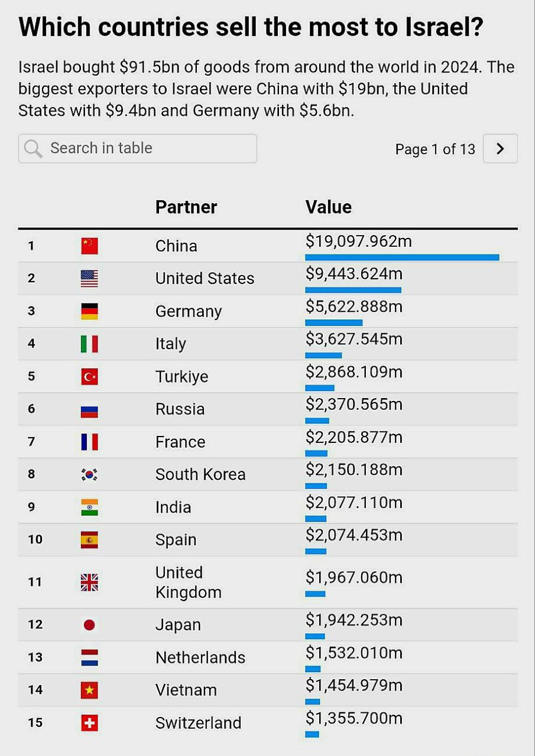Click the Italy partner name
The image size is (535, 756).
[171, 344]
